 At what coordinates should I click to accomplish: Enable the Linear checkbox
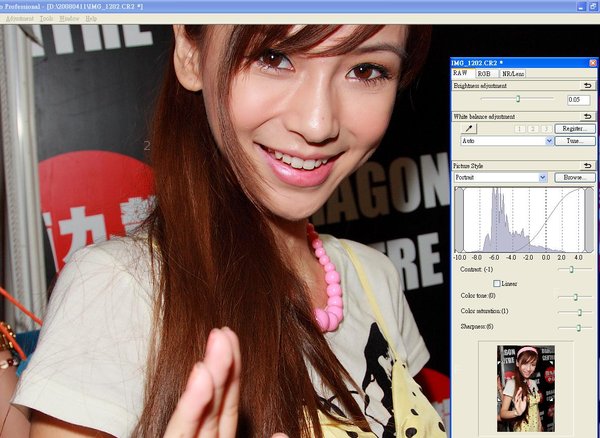click(x=497, y=283)
